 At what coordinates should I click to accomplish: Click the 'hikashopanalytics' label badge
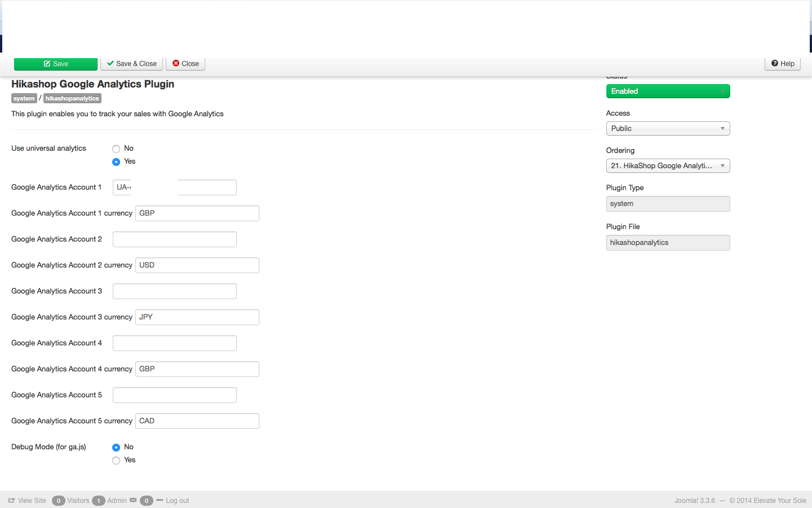(72, 98)
